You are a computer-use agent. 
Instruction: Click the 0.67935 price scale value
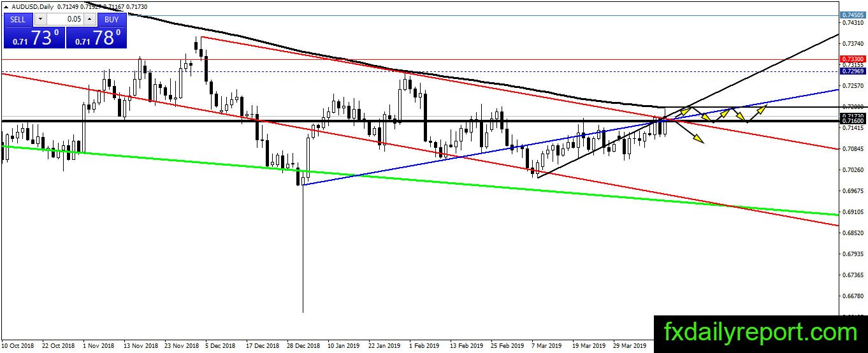(x=853, y=254)
